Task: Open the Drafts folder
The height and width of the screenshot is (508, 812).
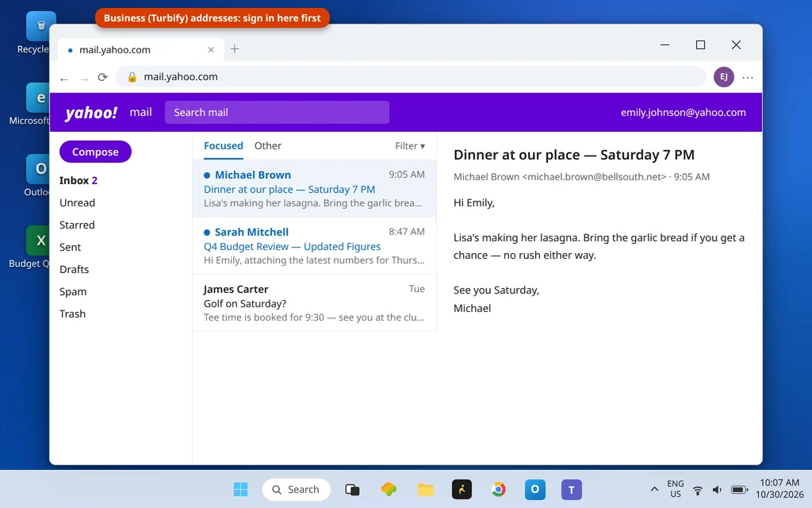Action: tap(74, 270)
